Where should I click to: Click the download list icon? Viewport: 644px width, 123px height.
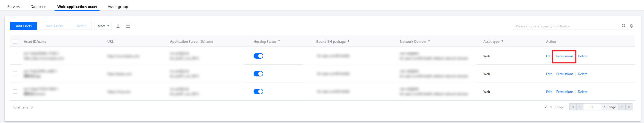pyautogui.click(x=118, y=26)
